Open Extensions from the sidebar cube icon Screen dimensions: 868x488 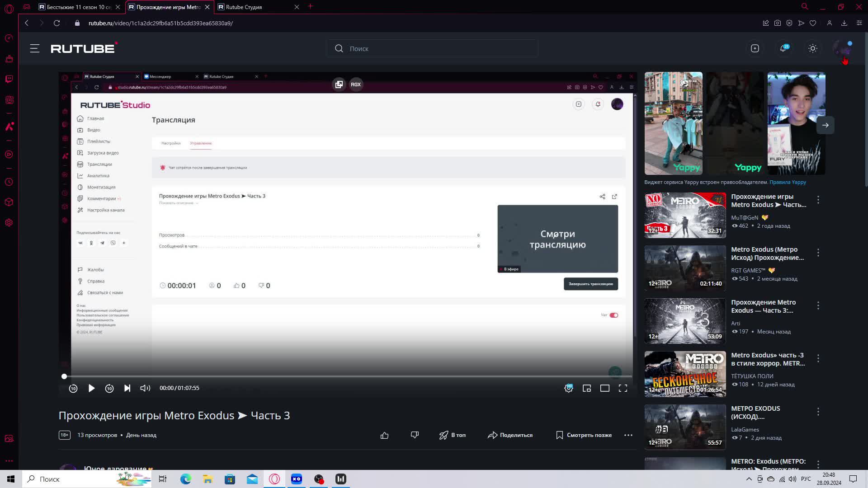point(9,202)
